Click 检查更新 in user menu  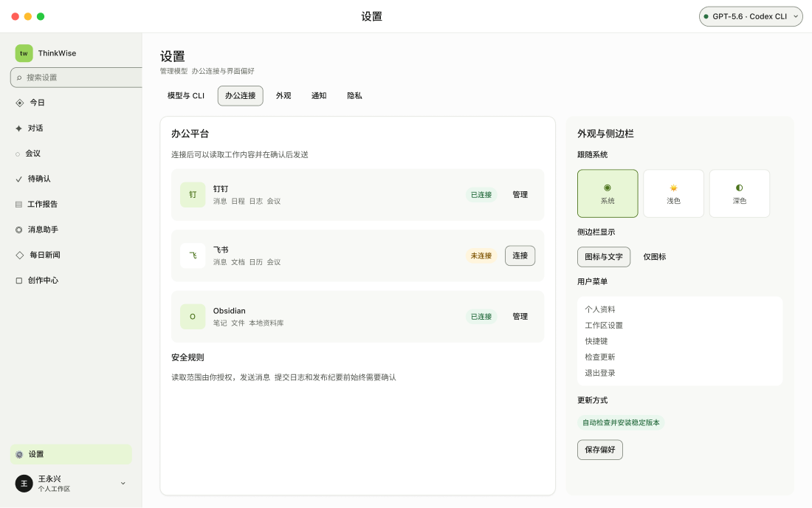(599, 357)
